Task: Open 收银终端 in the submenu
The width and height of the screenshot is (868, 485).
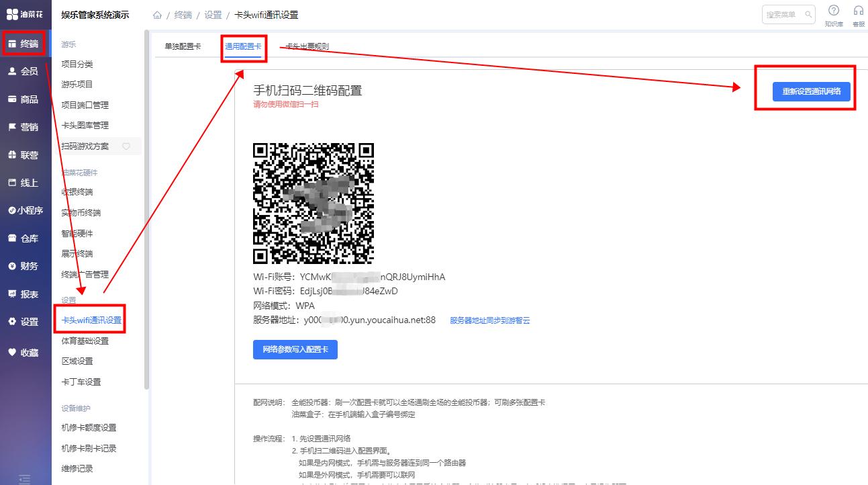Action: click(x=77, y=192)
